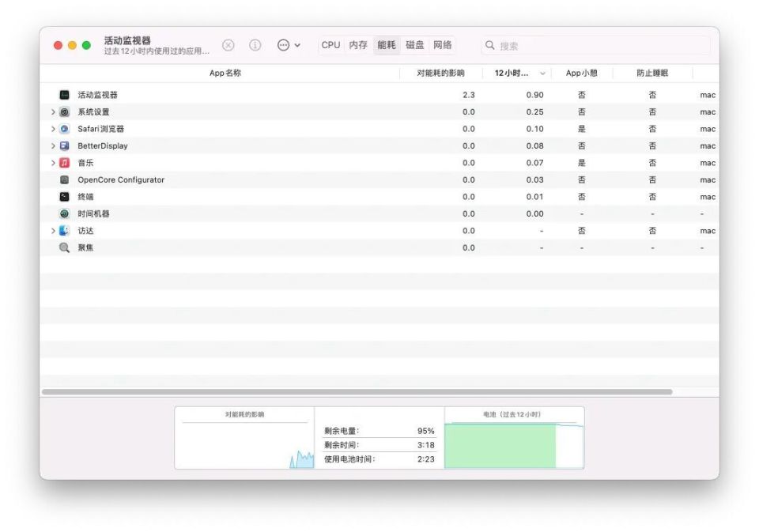Sort by 对能耗的影响 column header
The image size is (759, 532).
click(x=440, y=73)
